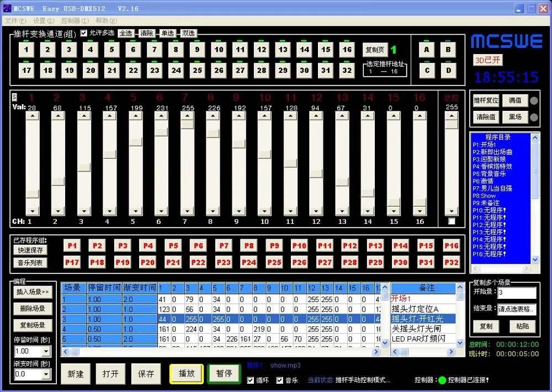Toggle the 允许多选 checkbox
This screenshot has height=392, width=552.
(83, 33)
